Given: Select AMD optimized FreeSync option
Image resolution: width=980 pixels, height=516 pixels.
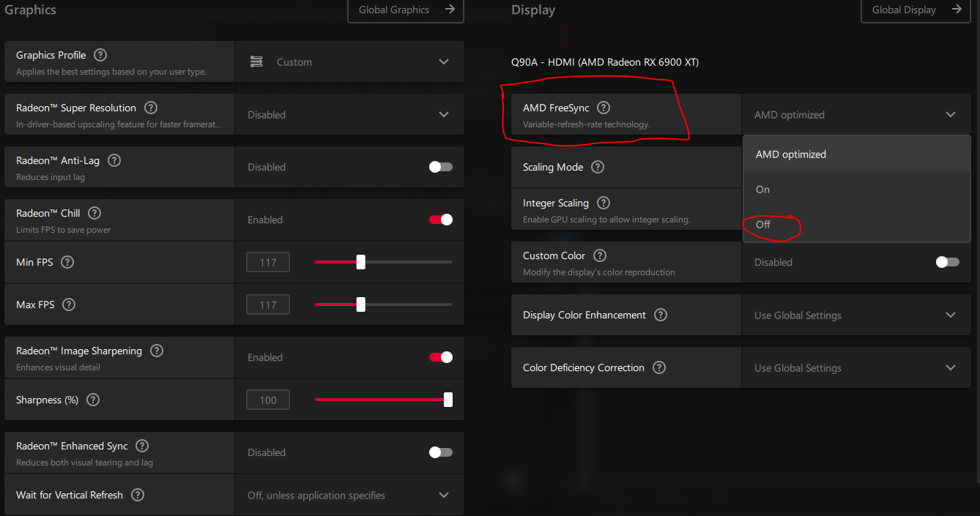Looking at the screenshot, I should pos(857,154).
